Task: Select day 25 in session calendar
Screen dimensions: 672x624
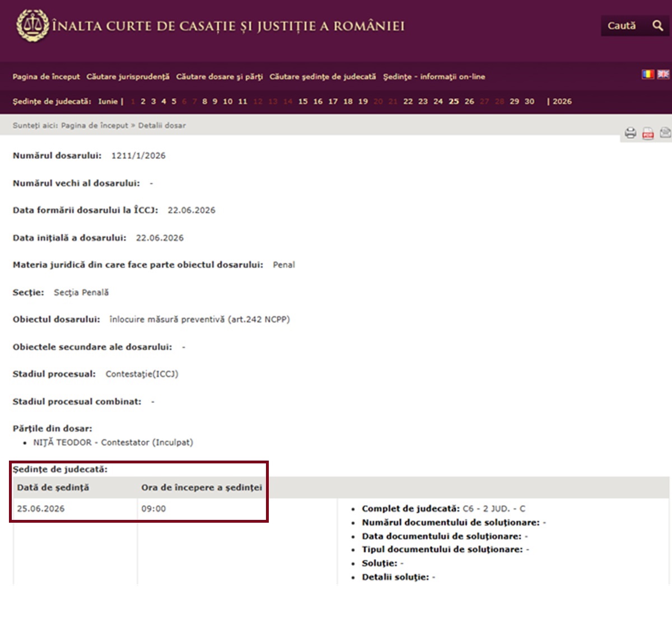Action: coord(454,101)
